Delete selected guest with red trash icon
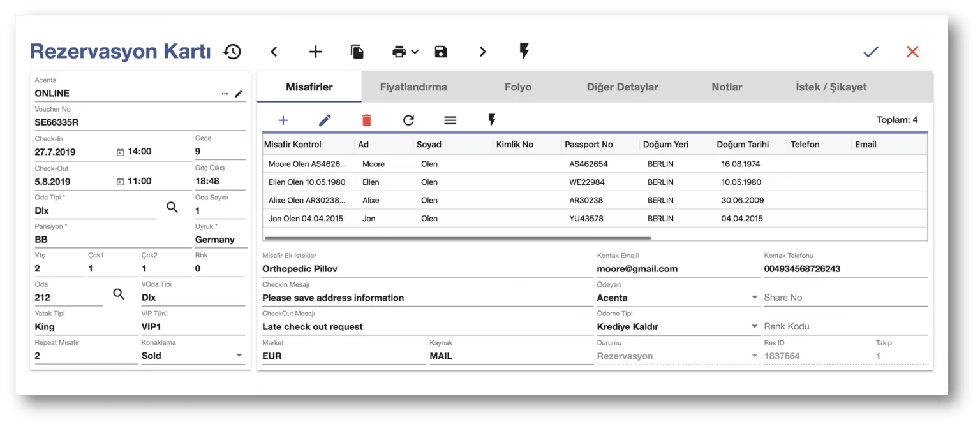Image resolution: width=980 pixels, height=427 pixels. [366, 120]
